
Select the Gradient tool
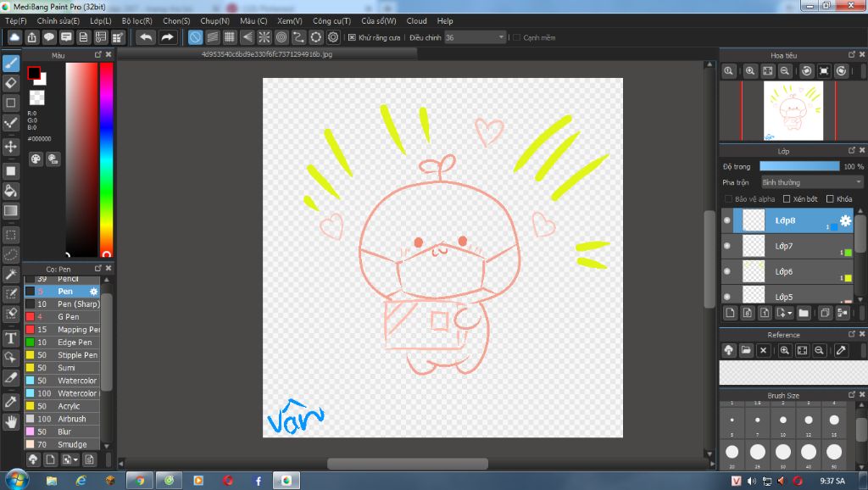point(11,211)
